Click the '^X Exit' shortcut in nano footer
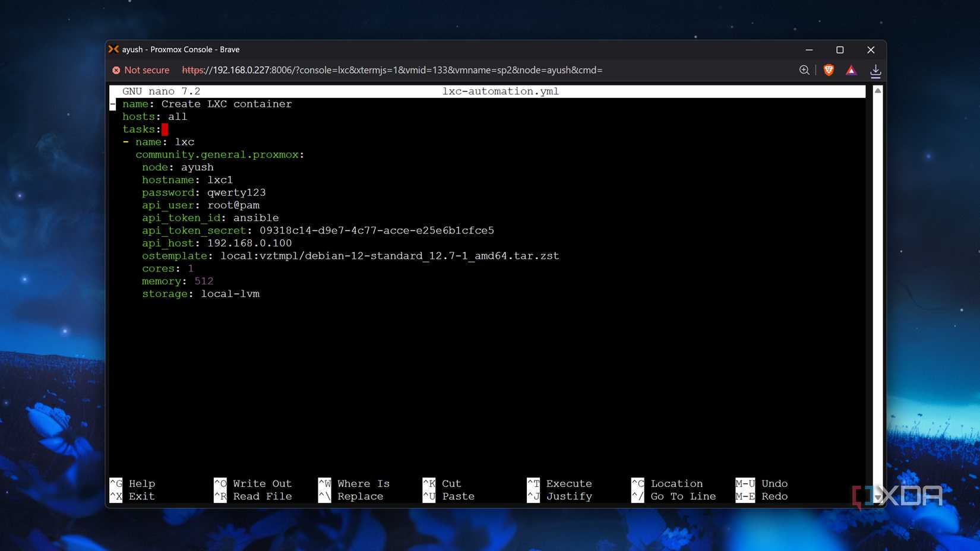Image resolution: width=980 pixels, height=551 pixels. pos(132,496)
